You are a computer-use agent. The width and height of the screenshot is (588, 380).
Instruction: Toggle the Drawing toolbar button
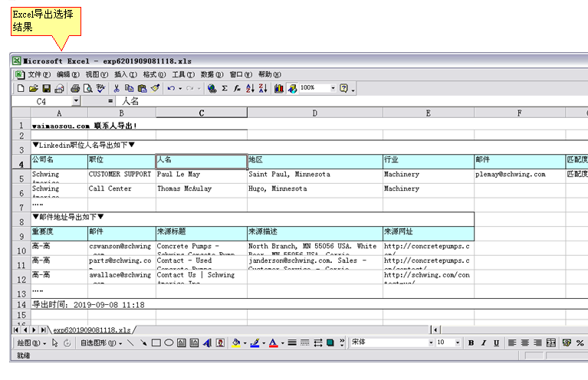[x=292, y=88]
